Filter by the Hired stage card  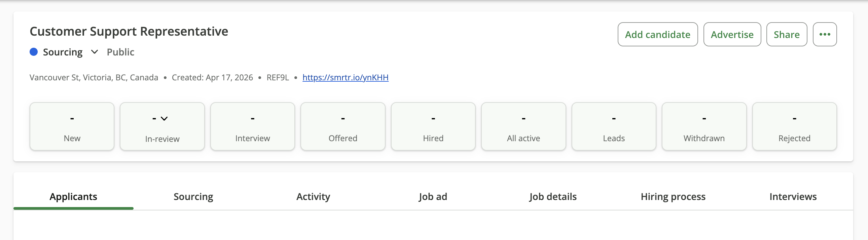tap(433, 127)
